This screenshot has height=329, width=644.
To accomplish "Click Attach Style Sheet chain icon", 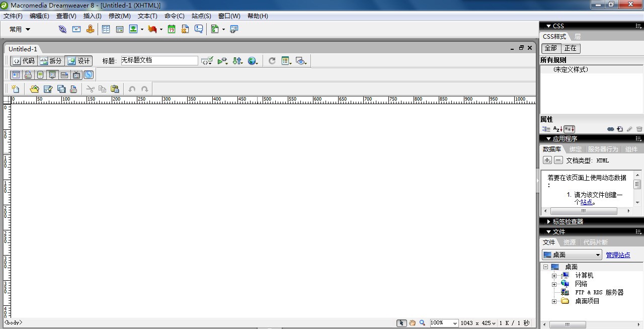I will (610, 129).
